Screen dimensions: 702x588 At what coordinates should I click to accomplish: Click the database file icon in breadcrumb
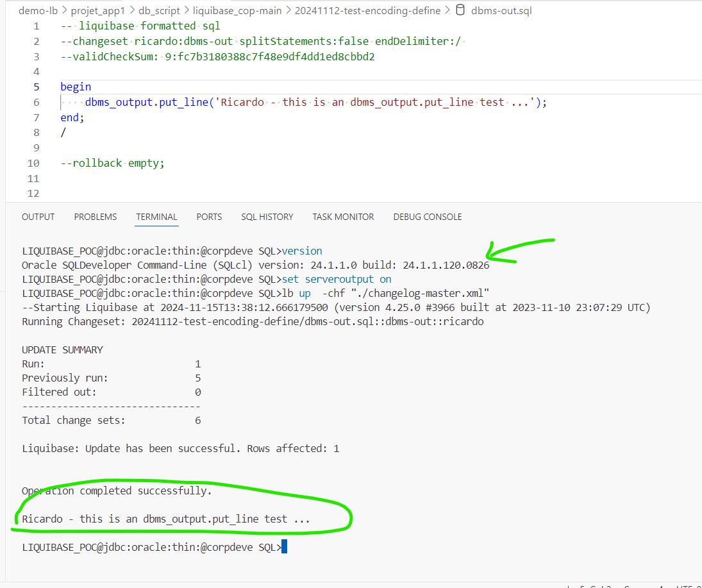point(460,10)
